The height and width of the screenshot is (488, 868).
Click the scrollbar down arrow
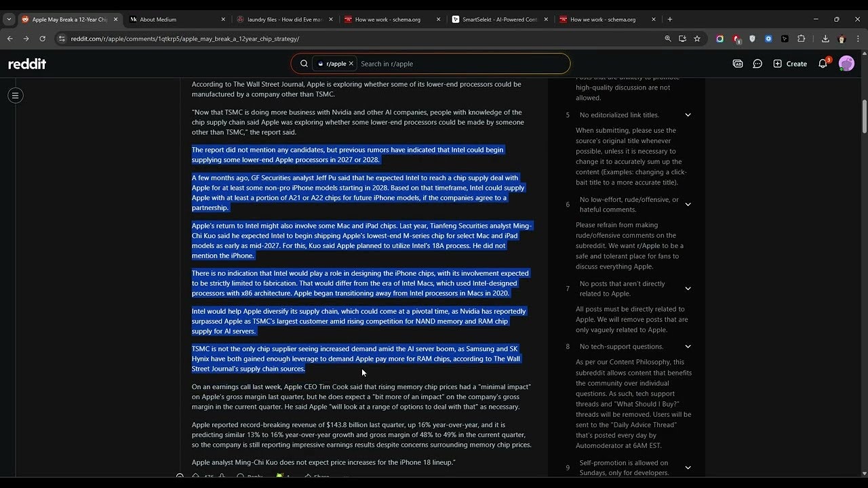[864, 474]
